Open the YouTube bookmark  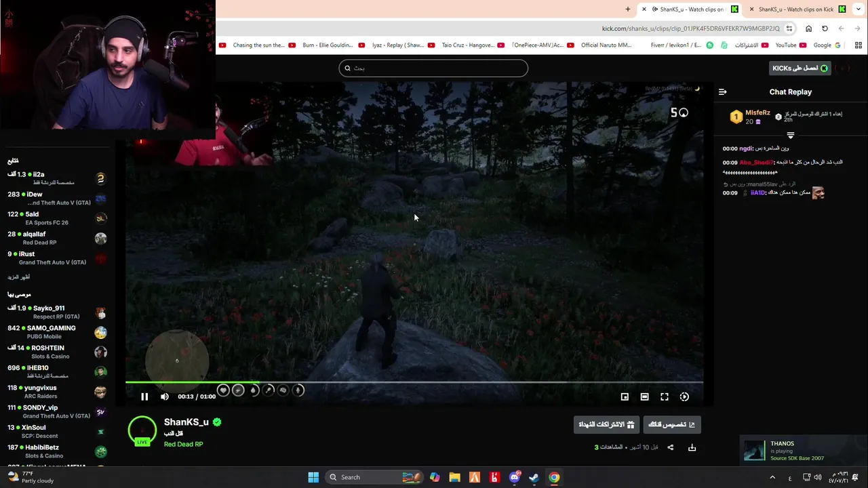[791, 45]
